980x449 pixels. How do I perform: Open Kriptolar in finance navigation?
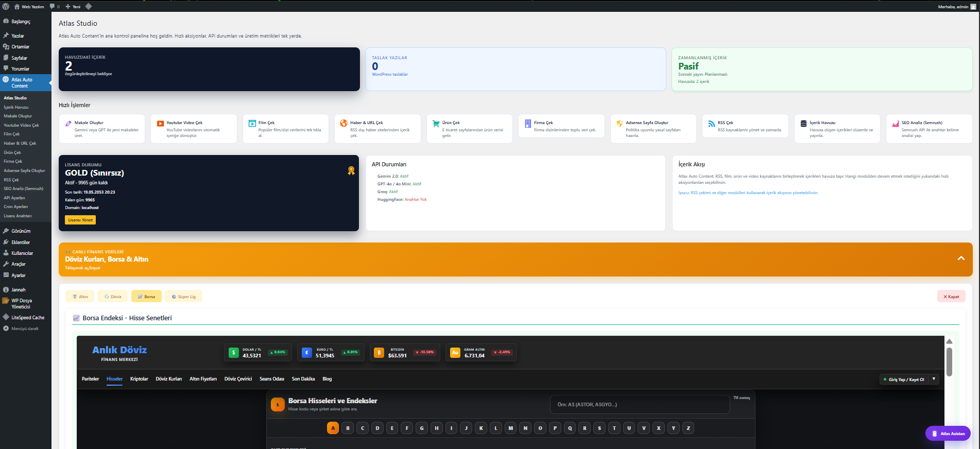point(139,379)
